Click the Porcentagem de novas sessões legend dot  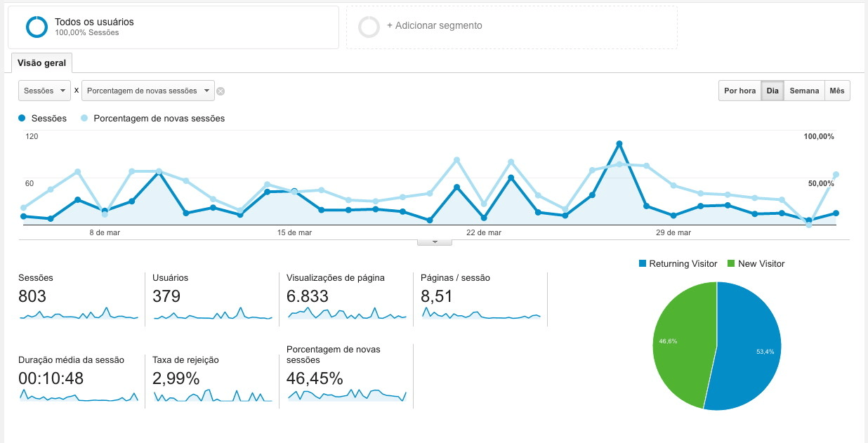coord(84,119)
